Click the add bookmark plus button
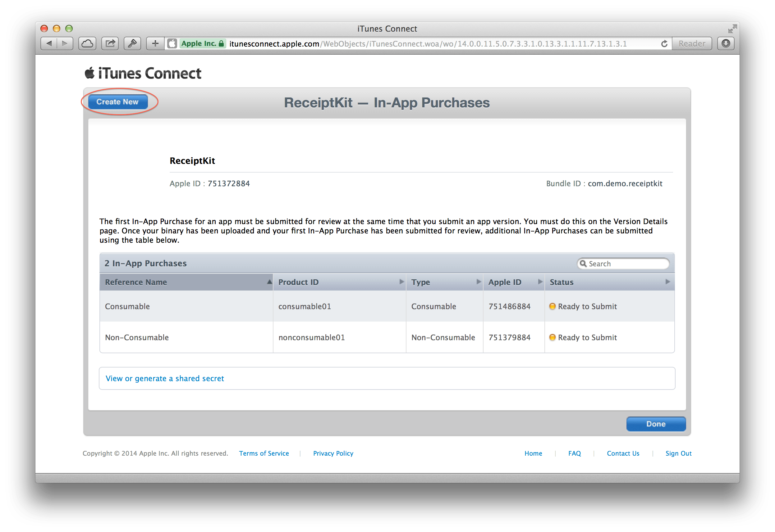The width and height of the screenshot is (775, 532). point(155,44)
